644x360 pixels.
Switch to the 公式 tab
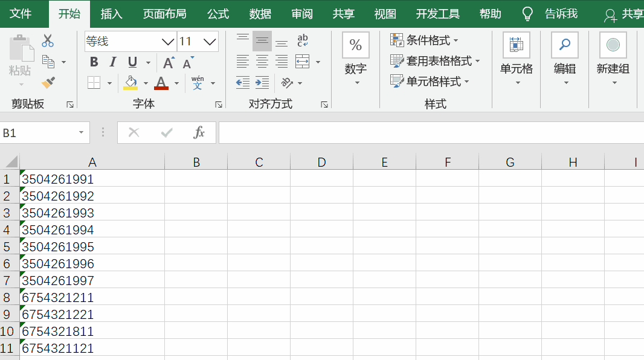[x=218, y=14]
